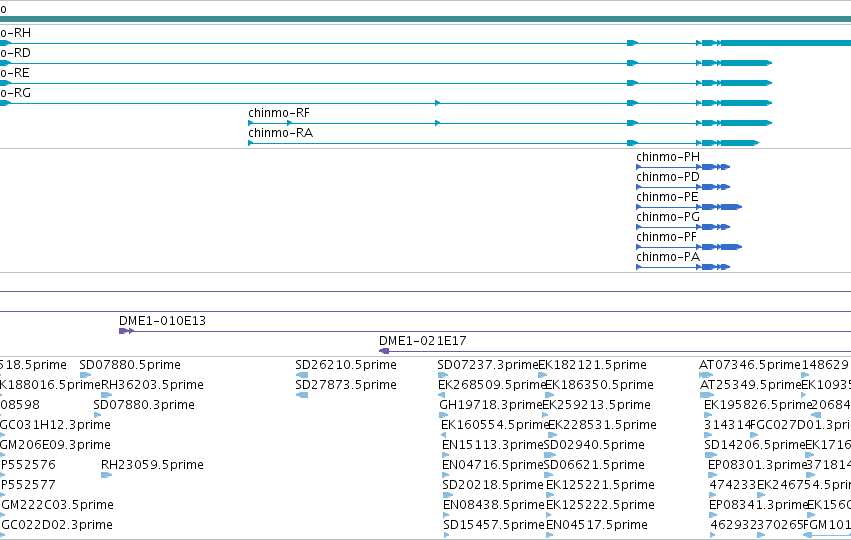Select the EN08438.5prime EST label

[x=494, y=505]
